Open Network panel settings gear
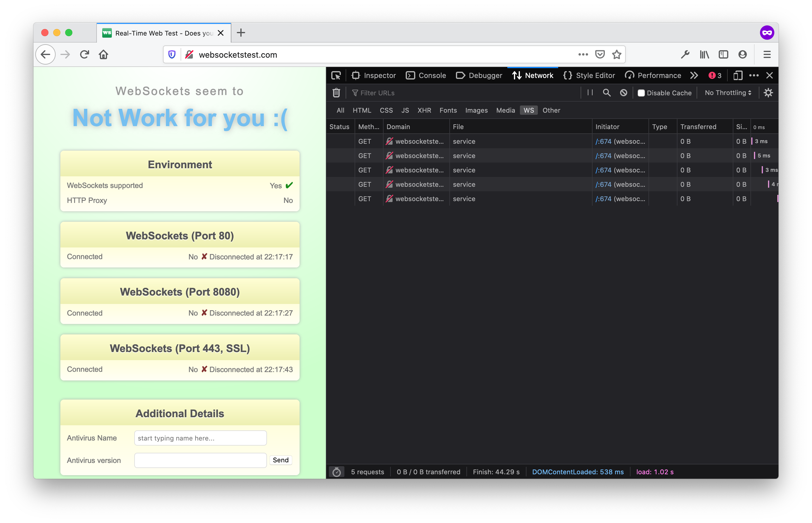Viewport: 812px width, 523px height. pos(769,92)
